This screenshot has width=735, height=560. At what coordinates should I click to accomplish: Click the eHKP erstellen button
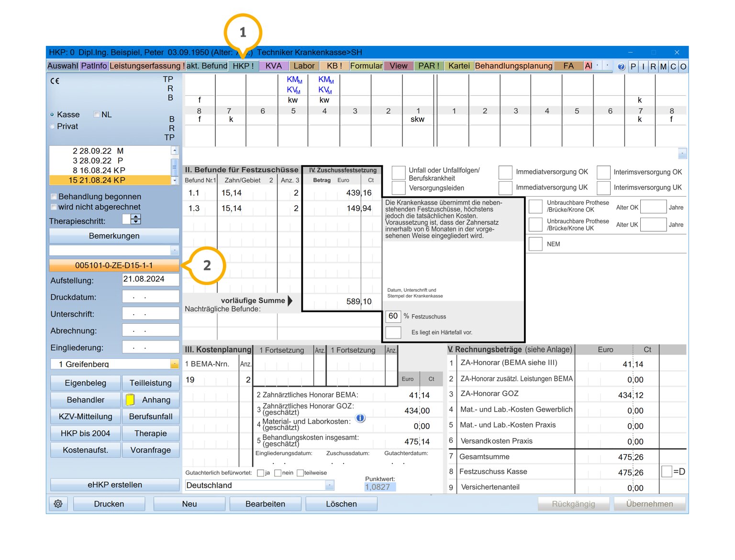click(x=114, y=484)
